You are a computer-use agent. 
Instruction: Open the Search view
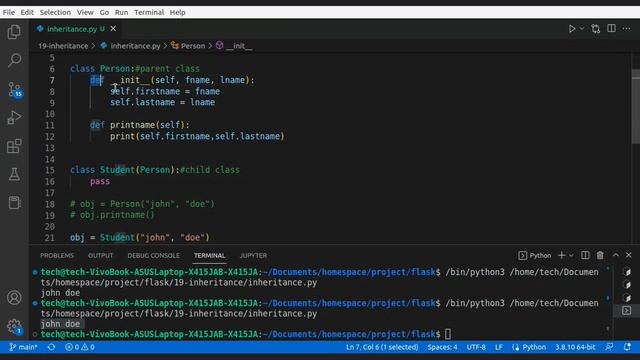(14, 60)
